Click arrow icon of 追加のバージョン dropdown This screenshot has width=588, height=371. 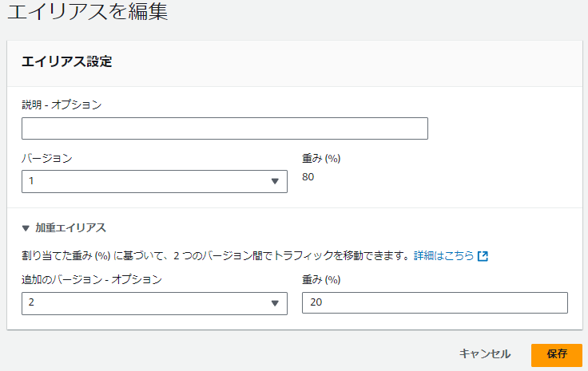point(275,303)
